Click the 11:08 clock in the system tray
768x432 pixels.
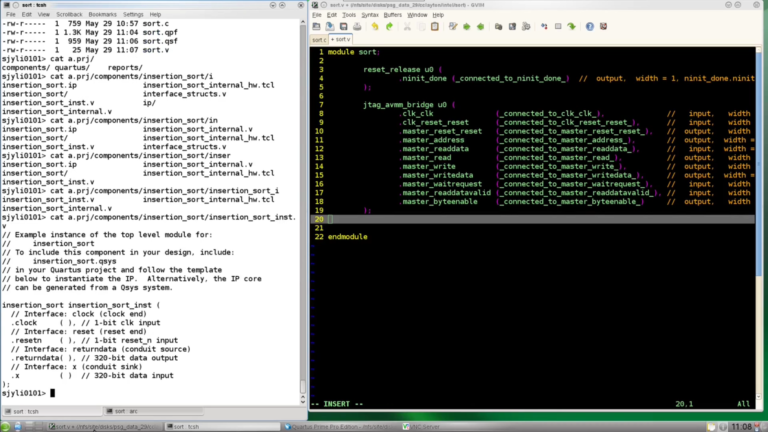(x=741, y=427)
